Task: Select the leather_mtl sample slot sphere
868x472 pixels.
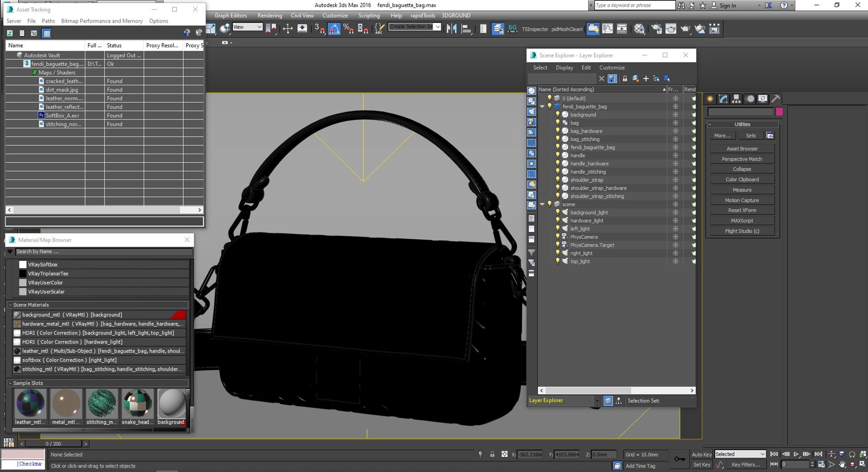Action: coord(30,403)
